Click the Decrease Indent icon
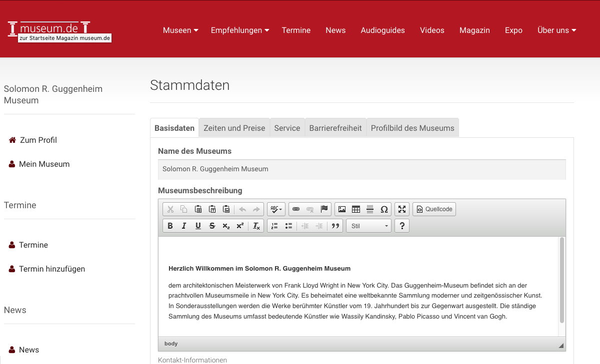The height and width of the screenshot is (364, 600). [304, 226]
